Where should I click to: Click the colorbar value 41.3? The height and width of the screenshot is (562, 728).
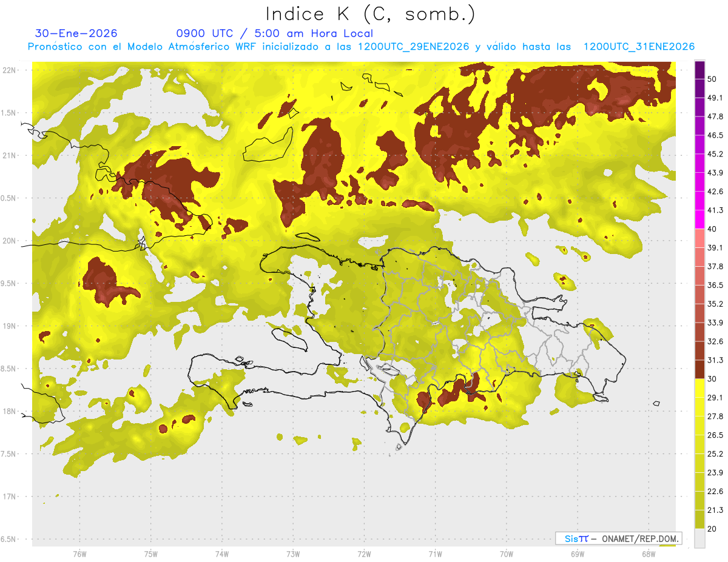point(715,210)
